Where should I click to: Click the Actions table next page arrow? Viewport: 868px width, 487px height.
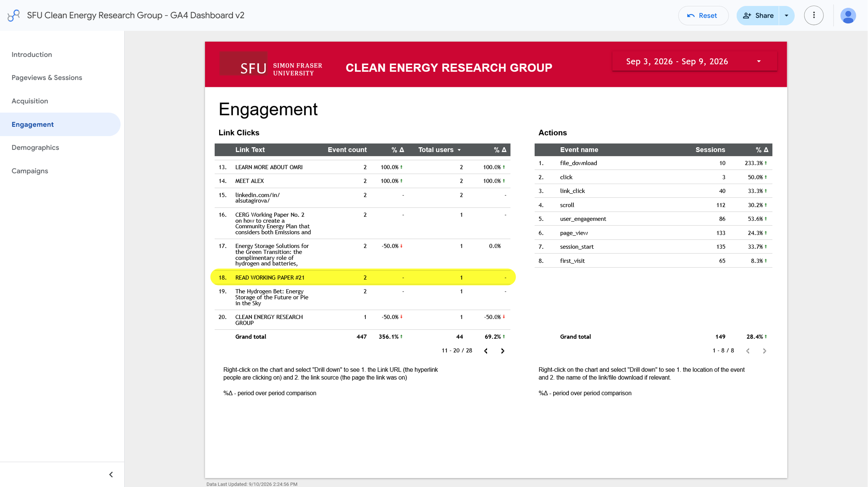(765, 351)
